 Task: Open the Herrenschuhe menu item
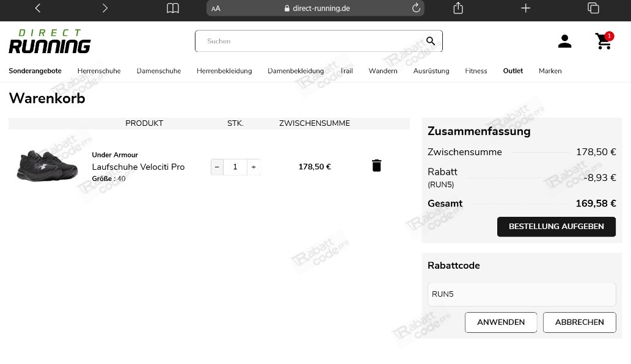tap(99, 71)
